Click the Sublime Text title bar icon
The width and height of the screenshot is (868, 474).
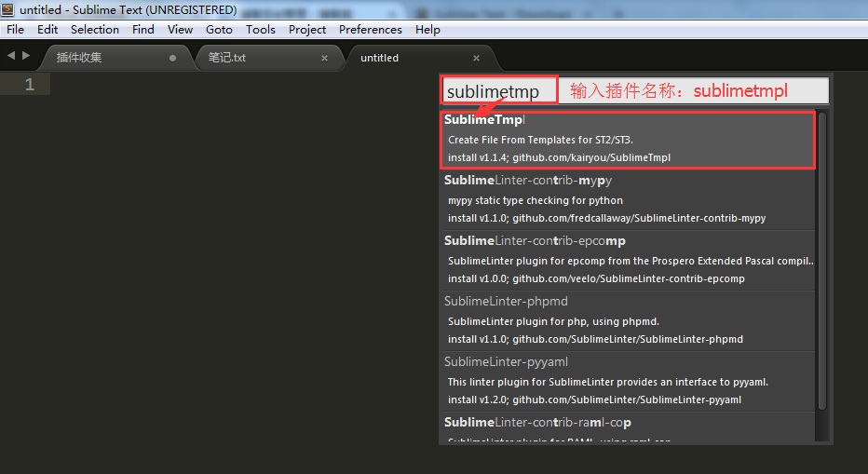(7, 9)
